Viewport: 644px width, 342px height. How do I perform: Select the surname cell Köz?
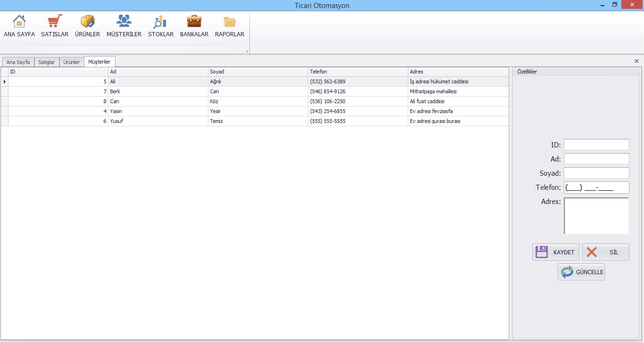(258, 101)
